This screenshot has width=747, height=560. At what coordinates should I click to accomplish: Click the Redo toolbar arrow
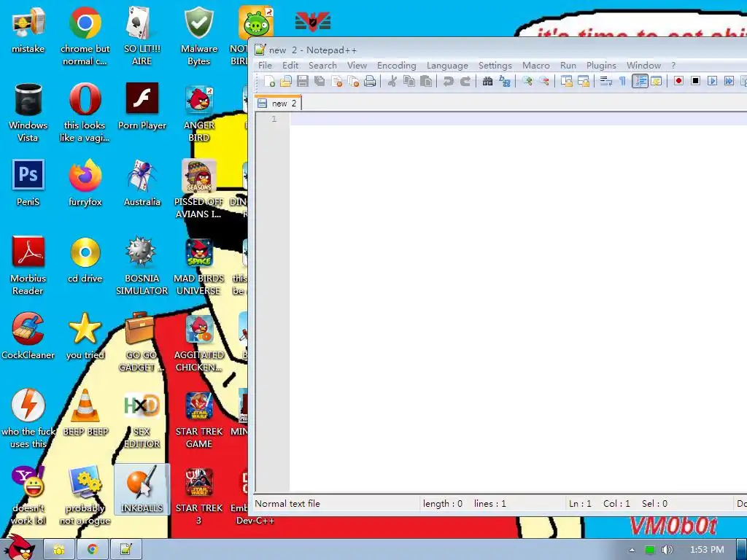(x=465, y=82)
